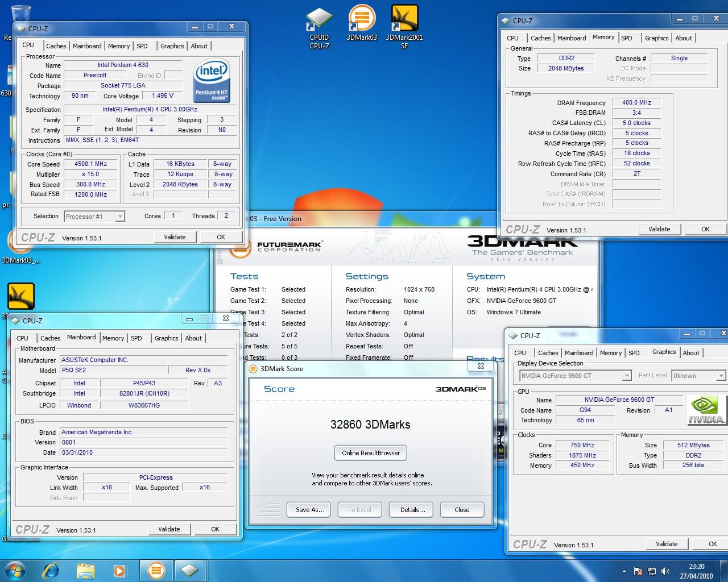Open the Perf Level dropdown
The height and width of the screenshot is (582, 728).
pos(698,376)
